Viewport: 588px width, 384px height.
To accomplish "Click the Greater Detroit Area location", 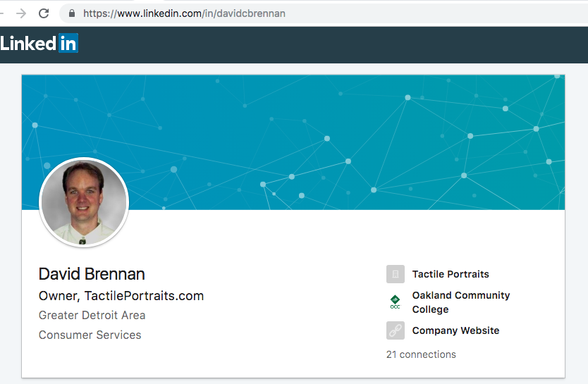I will (x=92, y=315).
